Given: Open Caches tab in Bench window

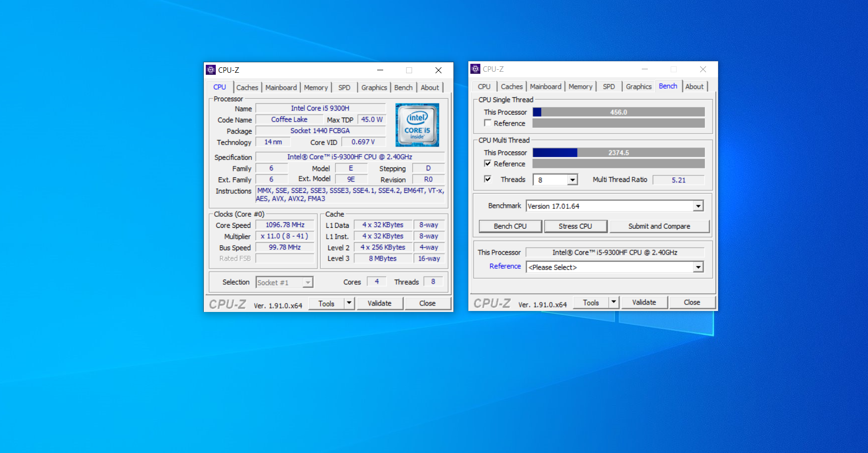Looking at the screenshot, I should click(x=512, y=87).
